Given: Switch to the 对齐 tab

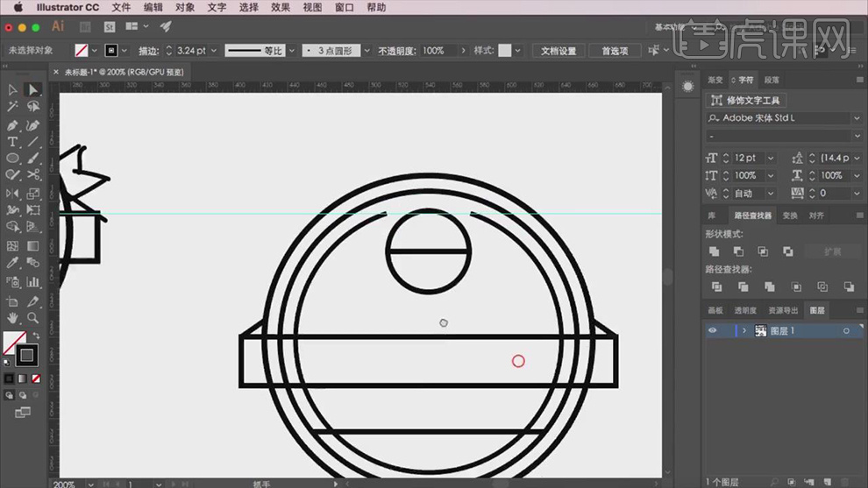Looking at the screenshot, I should tap(816, 216).
